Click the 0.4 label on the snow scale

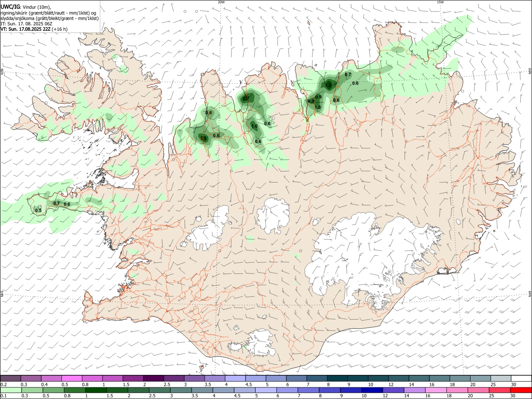pyautogui.click(x=44, y=384)
